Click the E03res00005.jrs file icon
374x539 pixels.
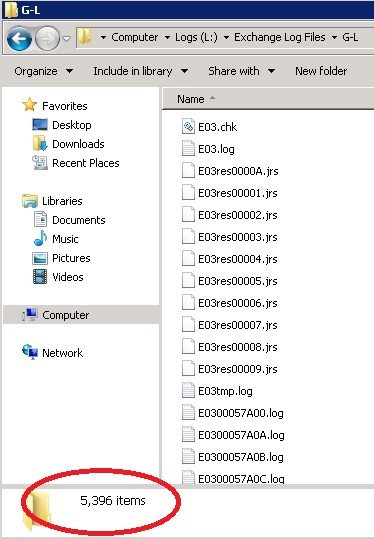(188, 280)
